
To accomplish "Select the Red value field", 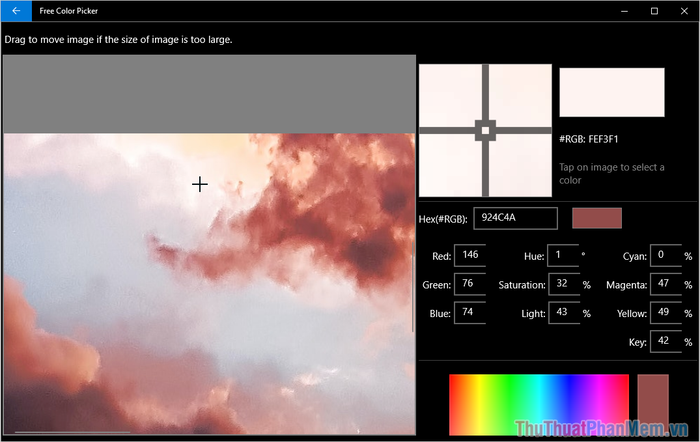I will (x=470, y=255).
